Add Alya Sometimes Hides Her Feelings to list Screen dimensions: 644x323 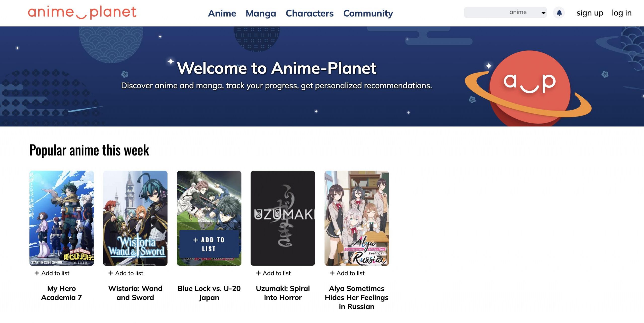(347, 273)
